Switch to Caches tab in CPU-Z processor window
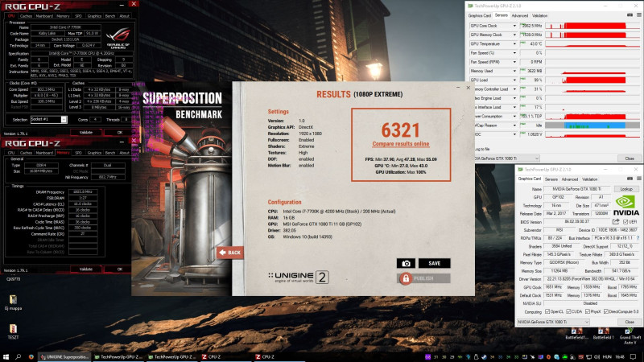Image resolution: width=644 pixels, height=362 pixels. tap(26, 16)
